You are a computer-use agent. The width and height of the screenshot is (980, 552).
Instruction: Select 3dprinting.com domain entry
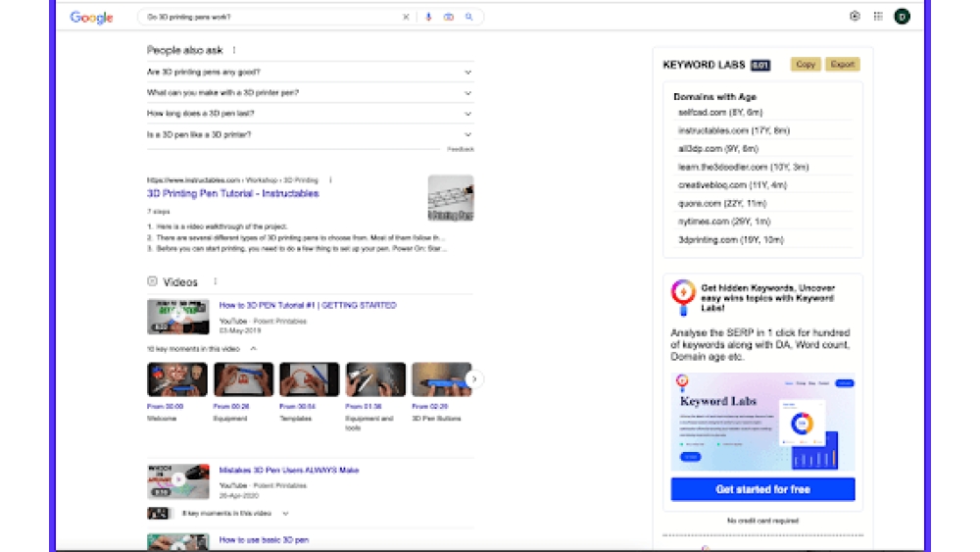point(731,239)
